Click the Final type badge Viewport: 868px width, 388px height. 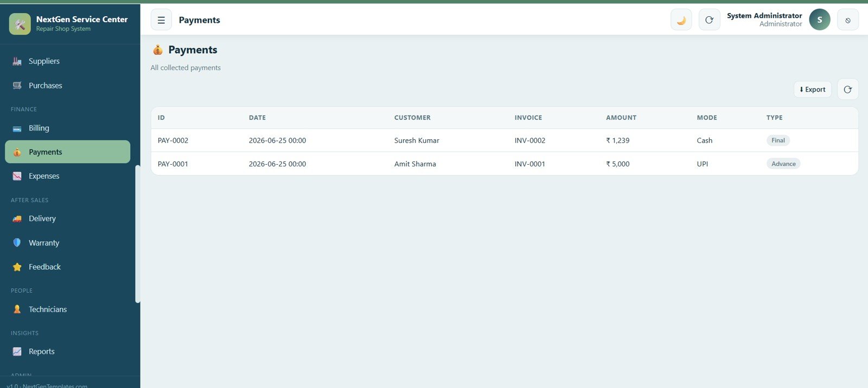click(x=778, y=140)
